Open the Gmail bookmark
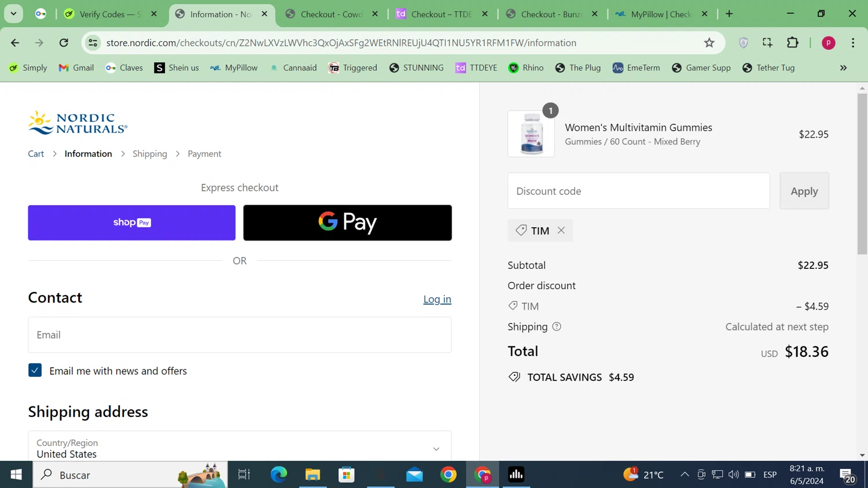The image size is (868, 488). point(76,68)
